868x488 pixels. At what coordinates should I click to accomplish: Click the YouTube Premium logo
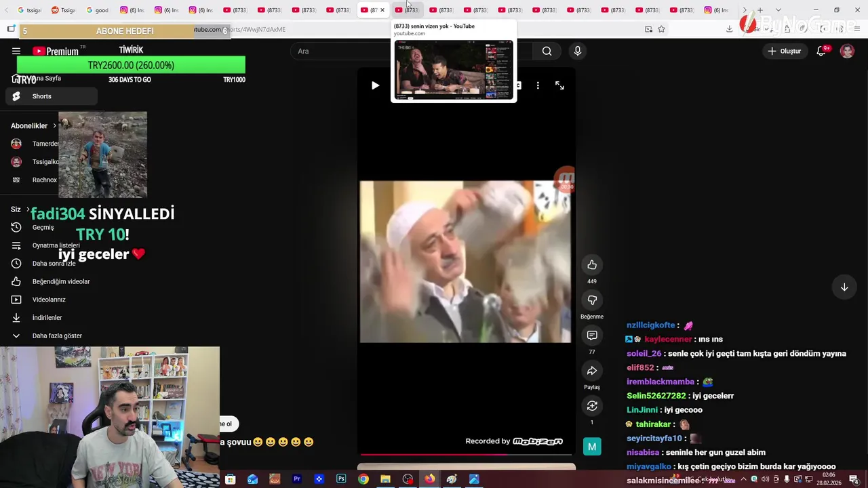tap(56, 51)
